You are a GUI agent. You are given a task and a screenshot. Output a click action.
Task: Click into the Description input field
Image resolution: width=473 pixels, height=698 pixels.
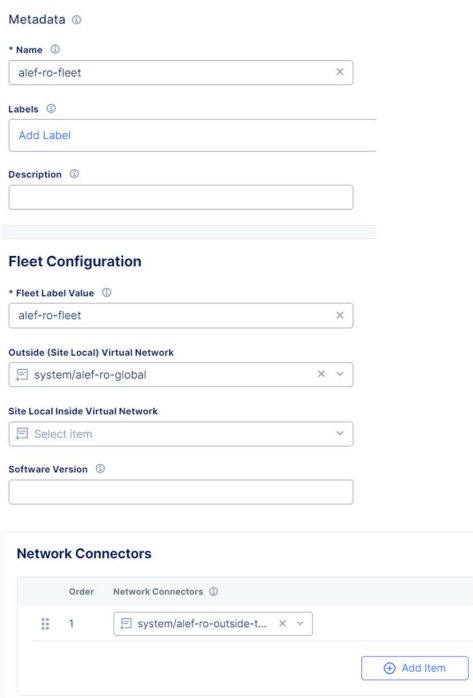(x=181, y=197)
